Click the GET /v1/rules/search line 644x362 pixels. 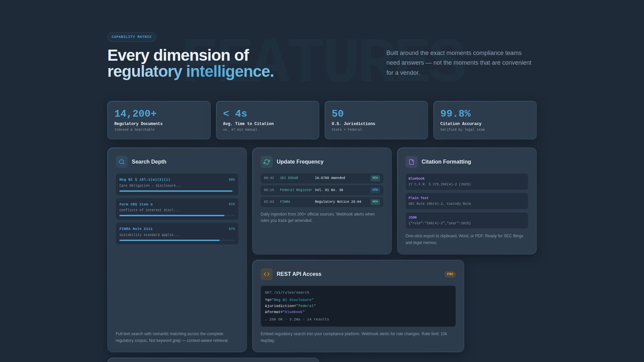pos(287,293)
